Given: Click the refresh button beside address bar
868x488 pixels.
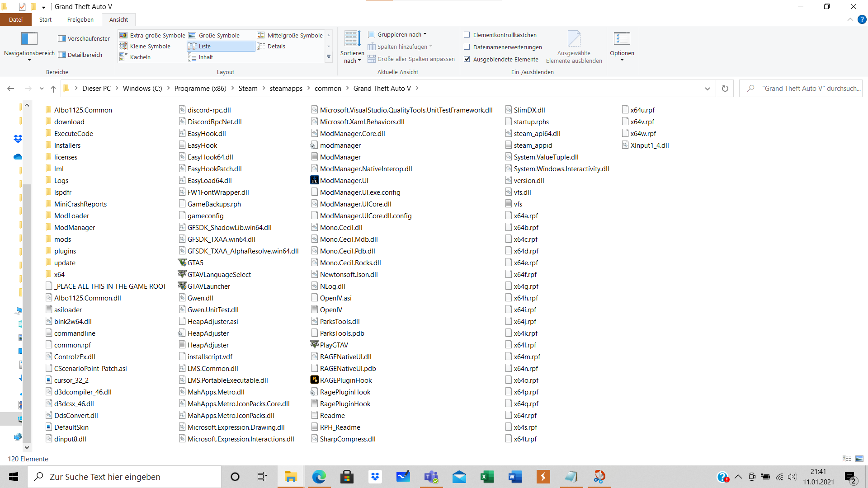Looking at the screenshot, I should pyautogui.click(x=725, y=89).
